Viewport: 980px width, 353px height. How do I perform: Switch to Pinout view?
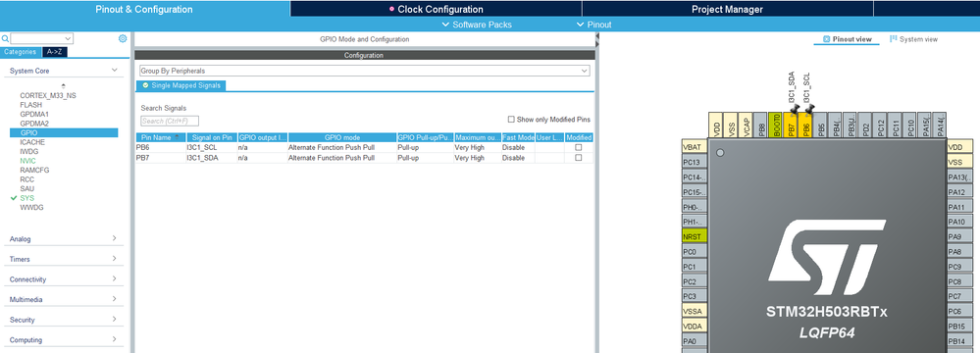point(847,39)
